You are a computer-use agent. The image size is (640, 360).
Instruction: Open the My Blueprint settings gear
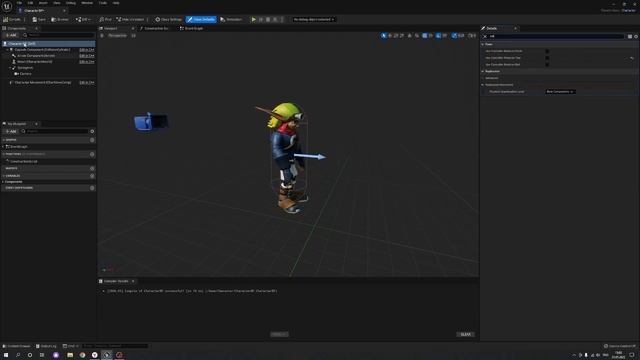click(92, 131)
